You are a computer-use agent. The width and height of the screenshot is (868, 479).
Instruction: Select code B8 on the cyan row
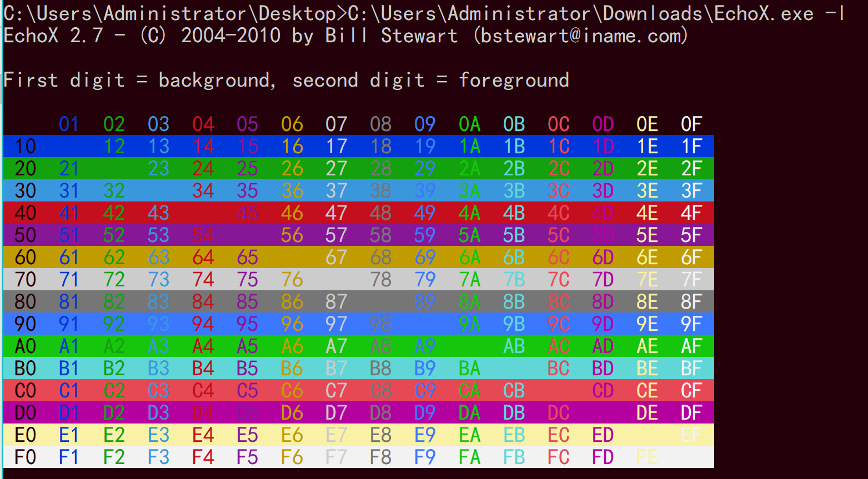coord(380,368)
